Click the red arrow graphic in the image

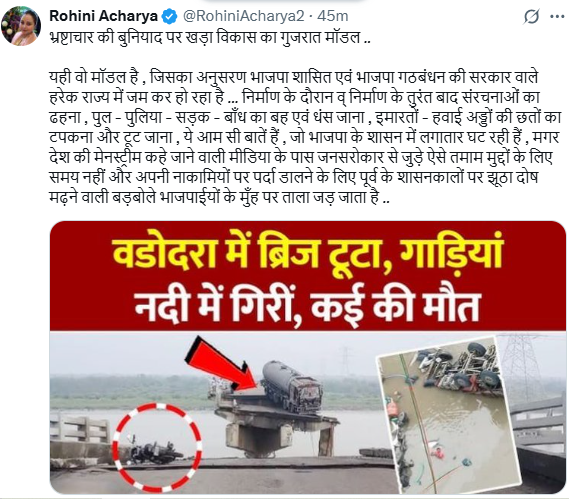point(220,367)
